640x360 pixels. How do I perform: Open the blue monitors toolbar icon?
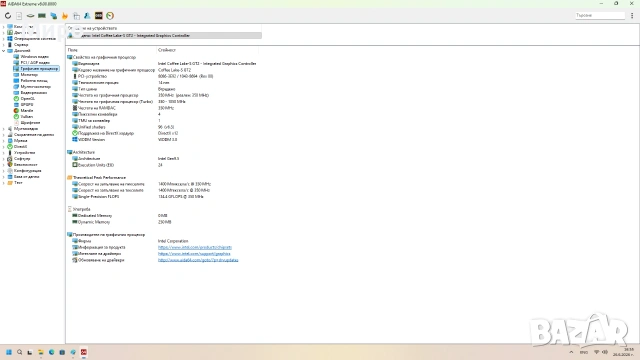point(53,16)
